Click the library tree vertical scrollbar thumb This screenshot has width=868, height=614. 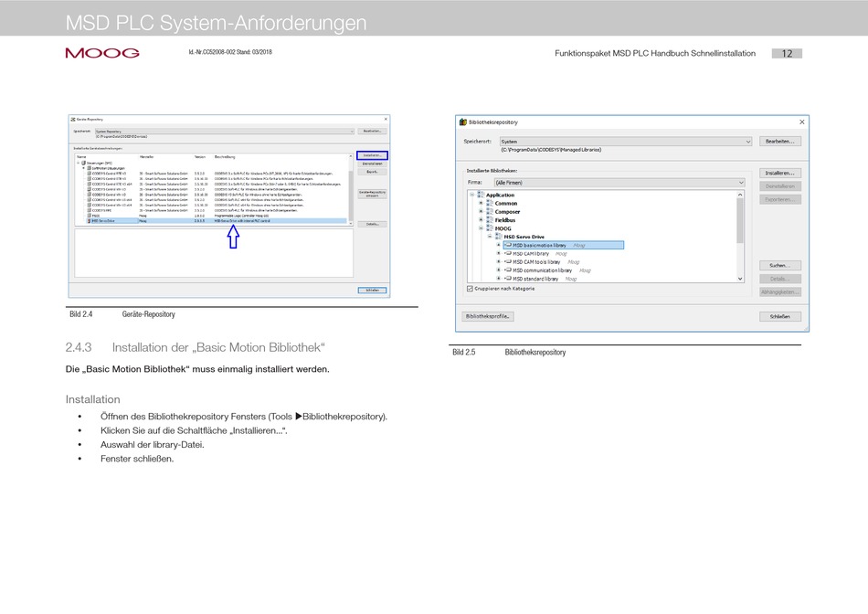(740, 220)
